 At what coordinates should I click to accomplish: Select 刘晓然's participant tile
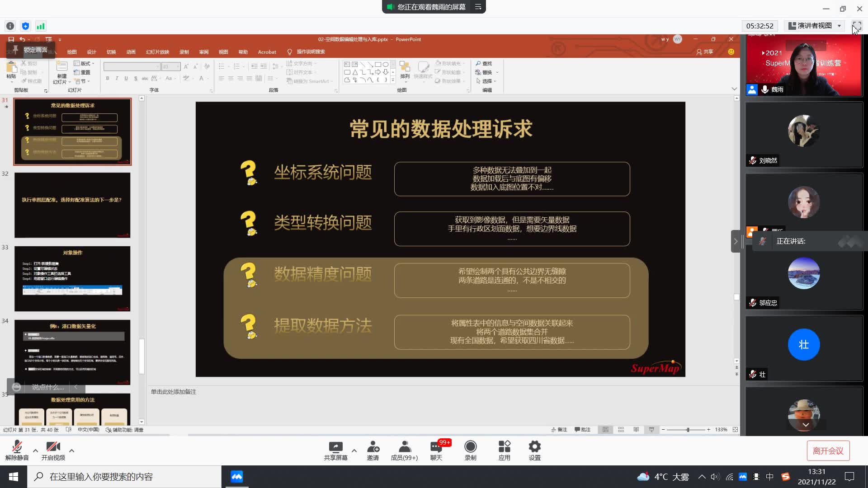[804, 134]
